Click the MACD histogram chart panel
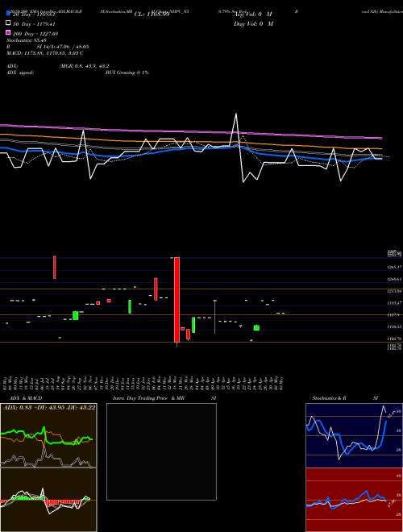Viewport: 403px width, 532px height. (48, 500)
